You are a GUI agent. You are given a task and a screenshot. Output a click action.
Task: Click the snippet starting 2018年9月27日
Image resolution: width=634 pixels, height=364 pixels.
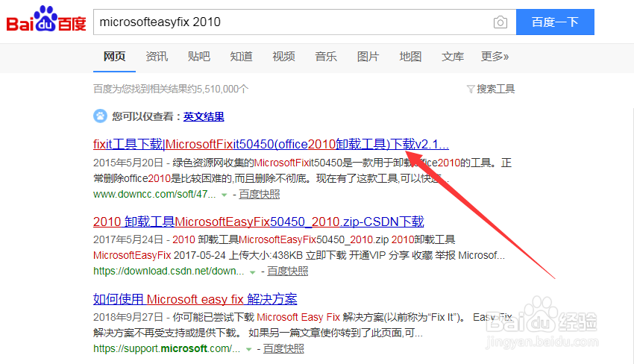303,325
